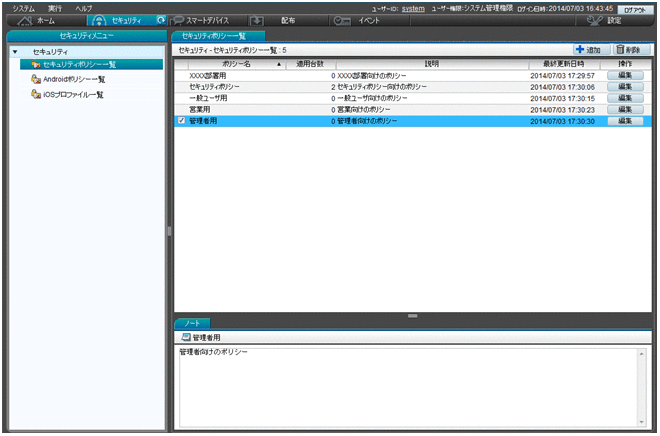This screenshot has height=436, width=660.
Task: Select Androidポリシー一覧 in the tree
Action: pos(73,79)
